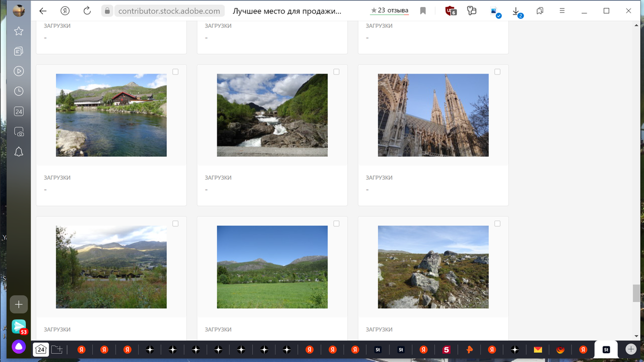This screenshot has width=644, height=362.
Task: Open the profile avatar in the sidebar
Action: pyautogui.click(x=19, y=11)
